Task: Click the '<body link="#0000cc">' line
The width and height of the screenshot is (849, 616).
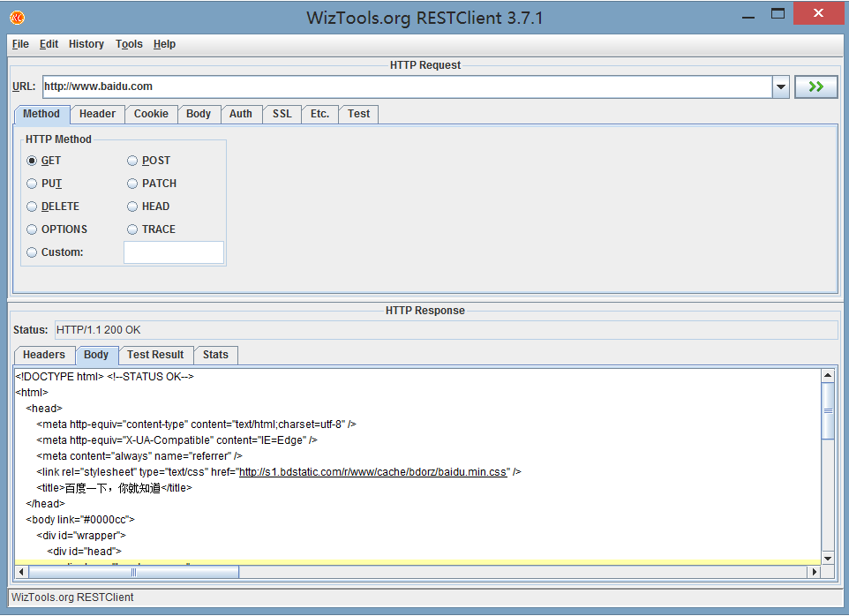Action: [x=80, y=520]
